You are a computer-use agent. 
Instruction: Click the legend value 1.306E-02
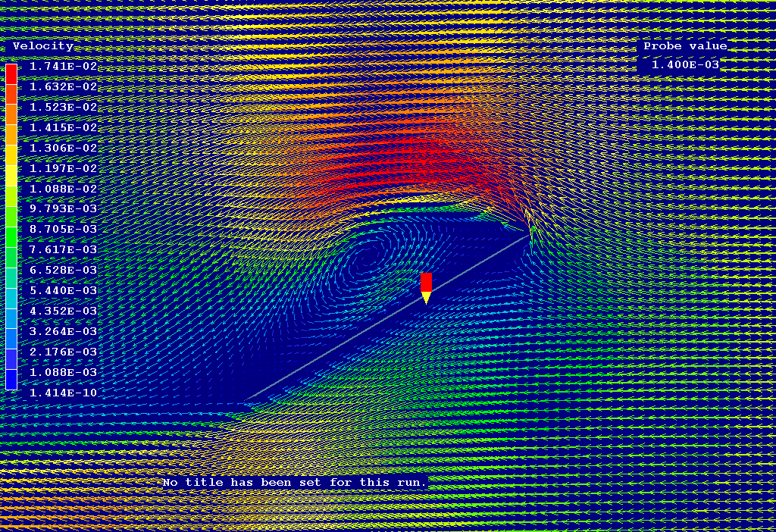64,149
